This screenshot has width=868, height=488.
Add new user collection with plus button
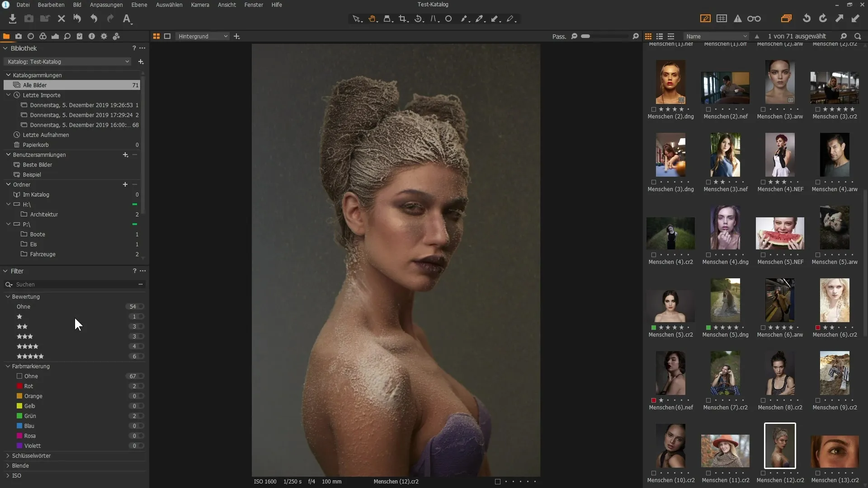click(x=125, y=155)
